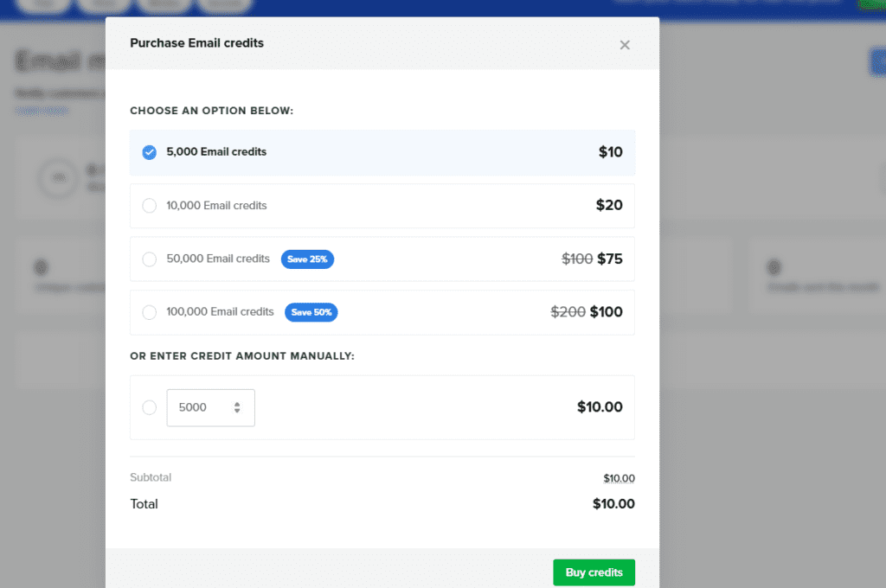
Task: Click the $20 price of 10,000 credits
Action: 609,206
